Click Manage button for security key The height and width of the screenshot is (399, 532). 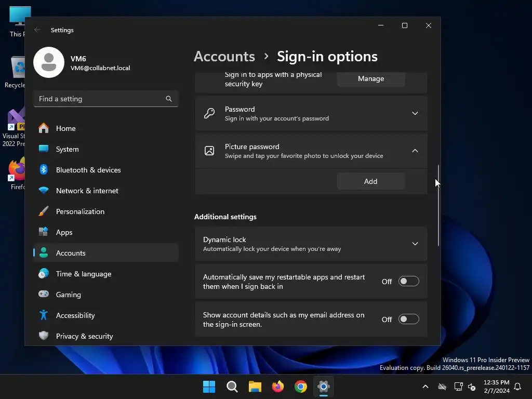pyautogui.click(x=371, y=79)
